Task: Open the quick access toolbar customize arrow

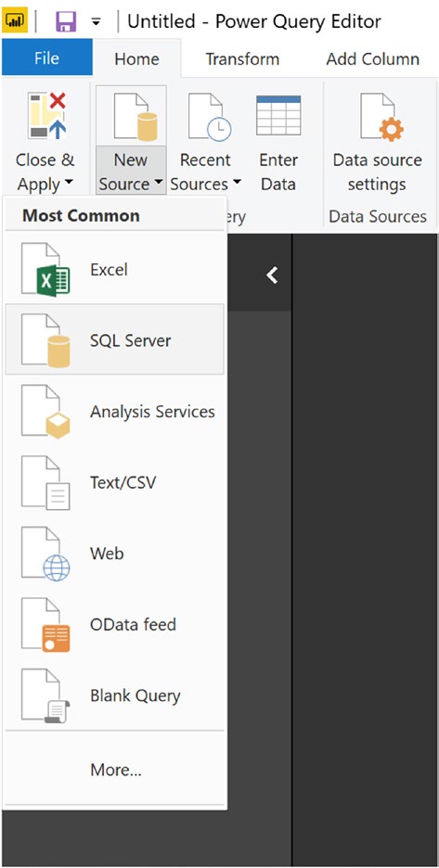Action: (x=97, y=21)
